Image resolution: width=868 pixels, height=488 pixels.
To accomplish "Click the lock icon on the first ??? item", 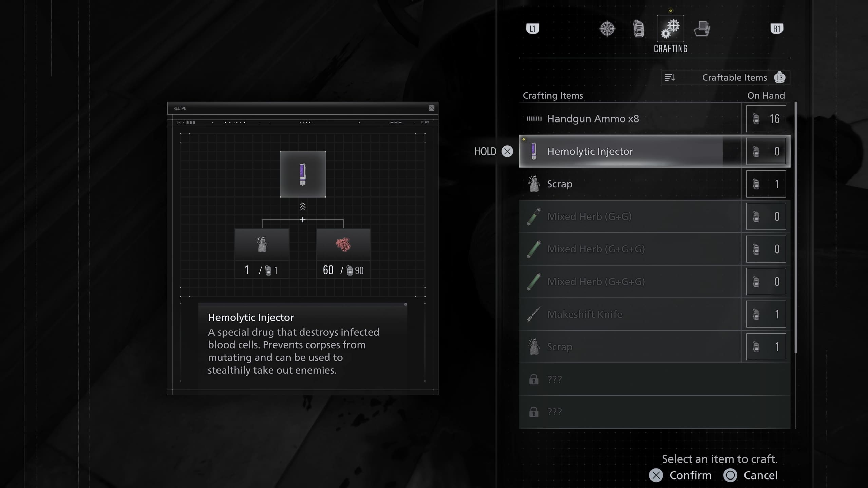I will pyautogui.click(x=534, y=379).
